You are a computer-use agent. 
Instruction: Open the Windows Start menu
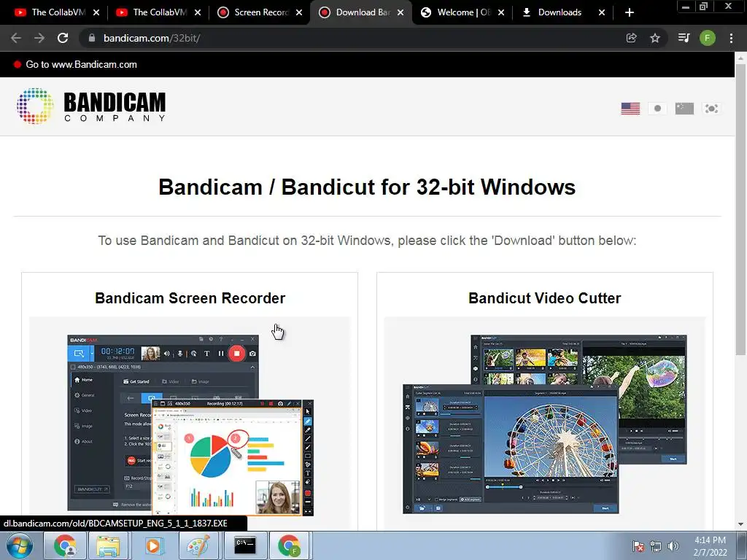pos(20,545)
